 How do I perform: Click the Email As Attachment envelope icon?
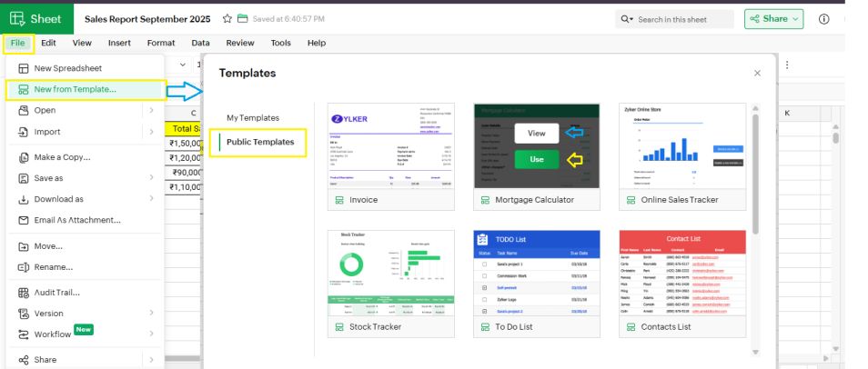pos(24,220)
